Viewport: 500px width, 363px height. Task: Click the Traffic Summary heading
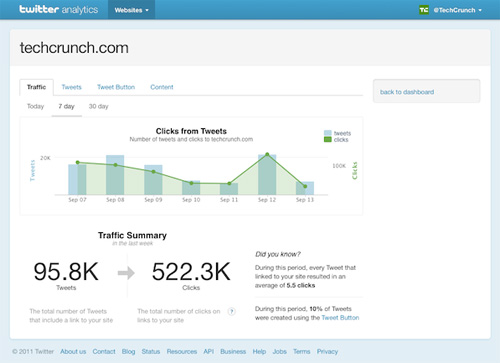(132, 235)
